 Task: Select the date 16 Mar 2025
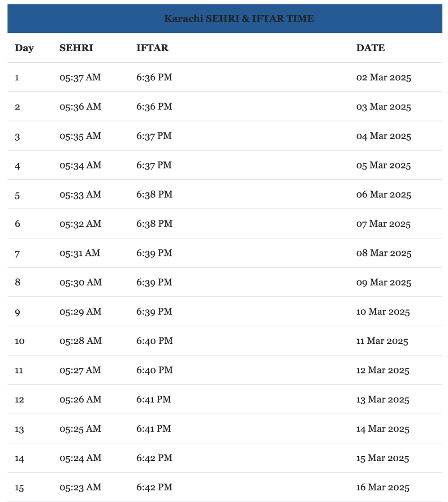pyautogui.click(x=383, y=487)
